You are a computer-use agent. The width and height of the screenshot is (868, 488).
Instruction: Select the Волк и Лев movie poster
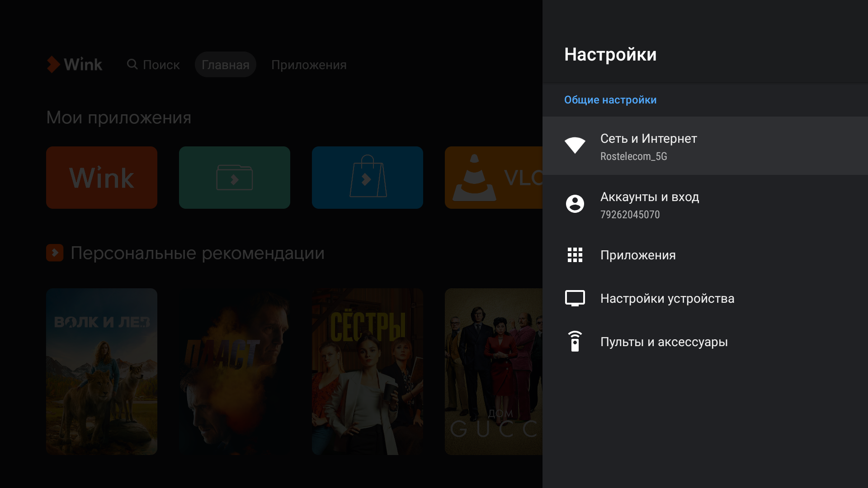(102, 371)
